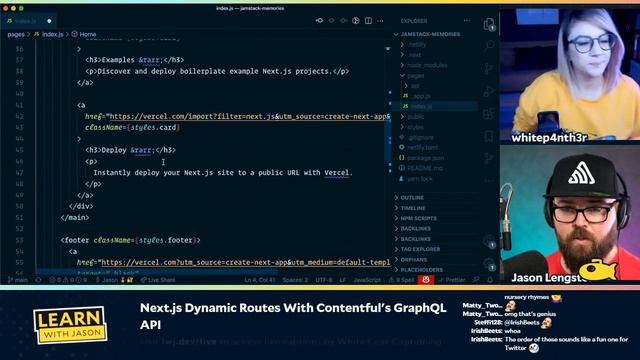Click the sync changes icon in status bar
Viewport: 640px width, 360px height.
(x=39, y=280)
